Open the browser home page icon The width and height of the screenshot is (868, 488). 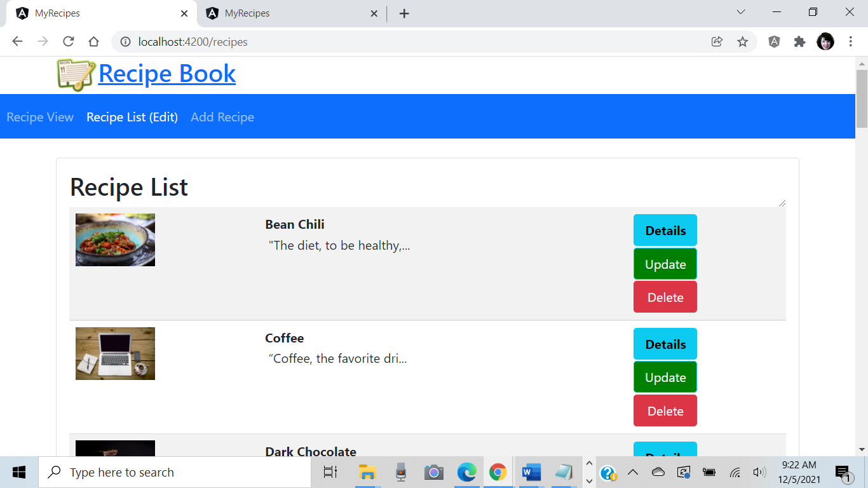(x=93, y=41)
